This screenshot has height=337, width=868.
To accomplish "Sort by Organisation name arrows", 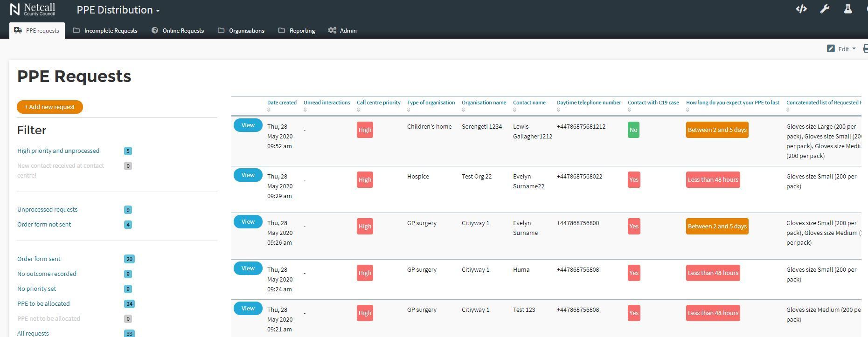I will point(463,110).
